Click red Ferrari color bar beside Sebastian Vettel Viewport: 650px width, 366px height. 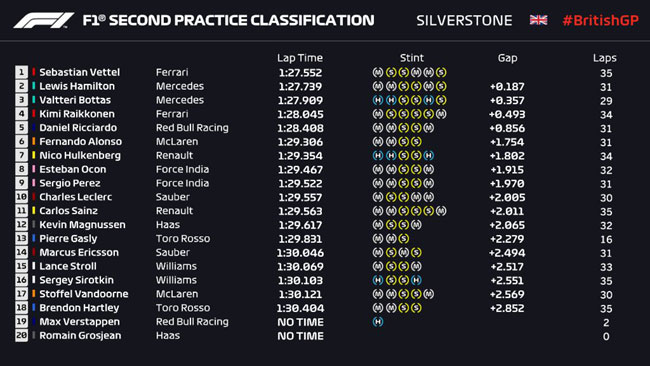pyautogui.click(x=34, y=72)
